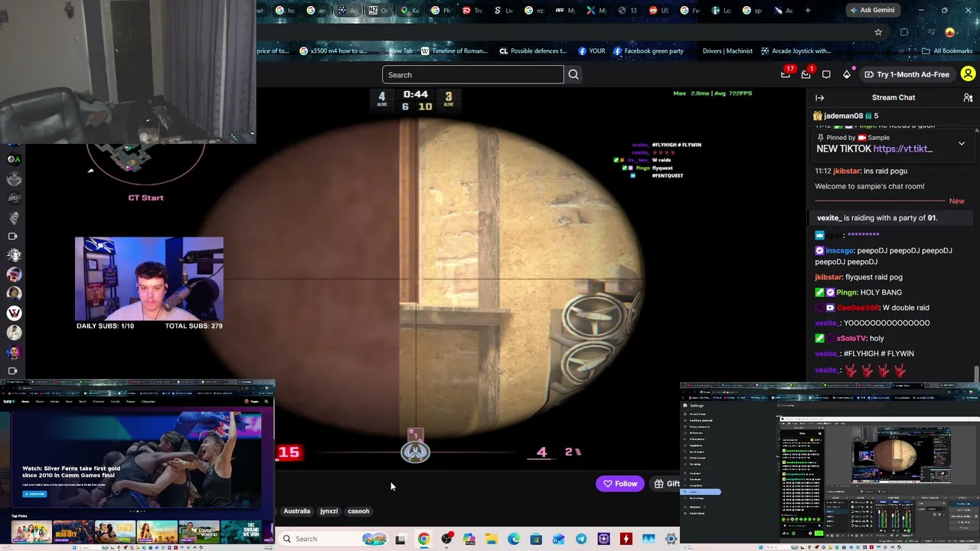Open the whispers speech bubble icon
The image size is (980, 551).
click(826, 74)
